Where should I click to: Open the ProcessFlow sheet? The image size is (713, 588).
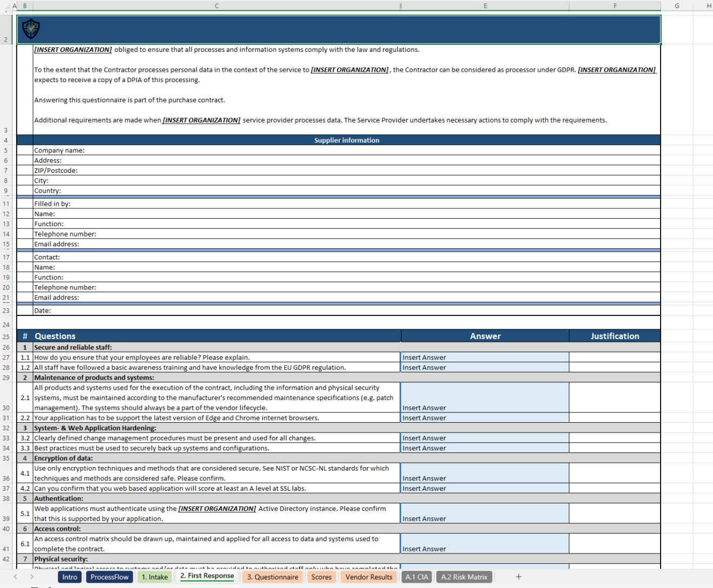(x=109, y=577)
